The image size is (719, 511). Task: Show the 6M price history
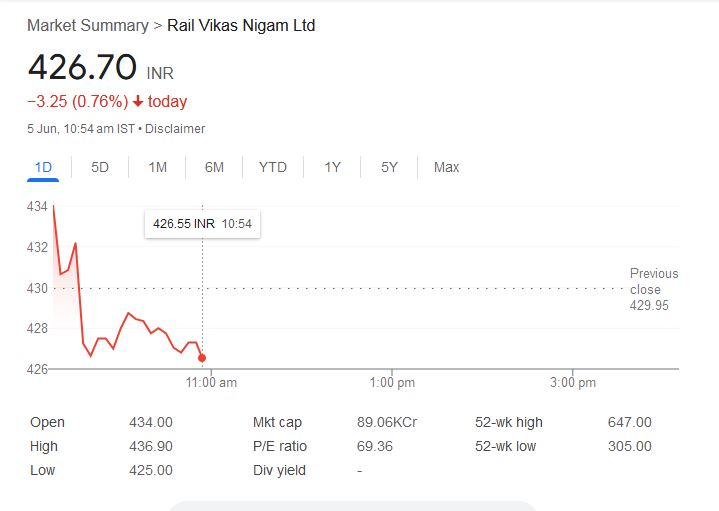pos(214,167)
